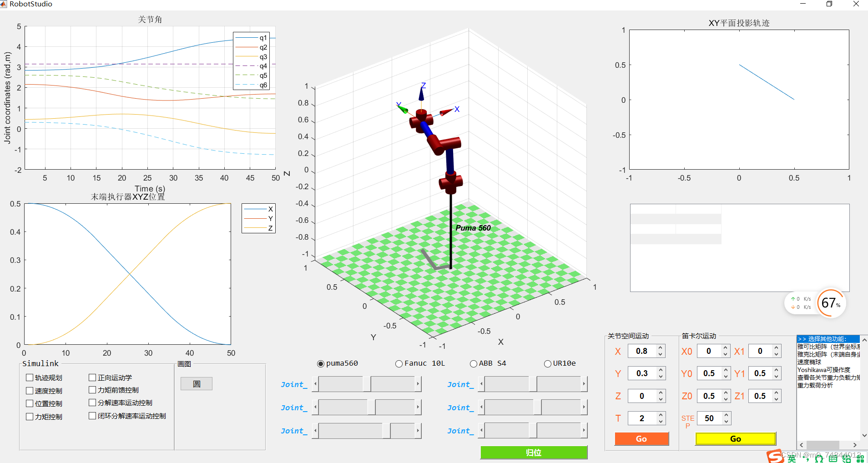This screenshot has height=463, width=868.
Task: Enable 闭环分解速率运动控制 checkbox
Action: point(92,416)
